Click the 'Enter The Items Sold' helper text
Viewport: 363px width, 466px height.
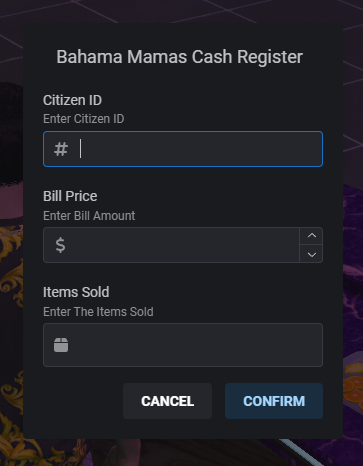point(98,312)
